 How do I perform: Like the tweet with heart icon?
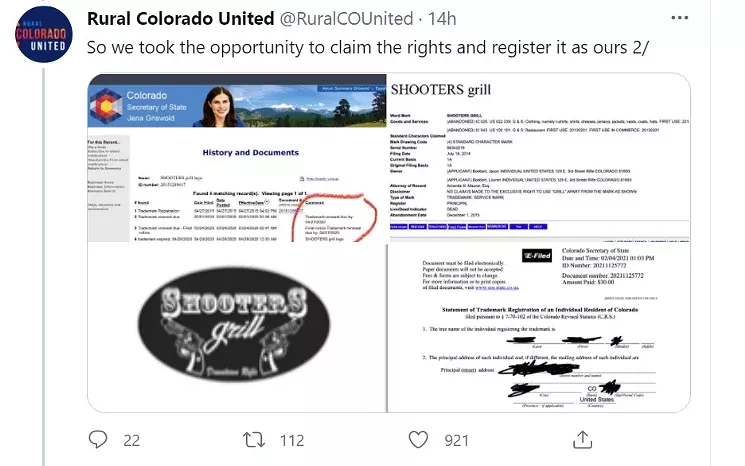pos(418,440)
